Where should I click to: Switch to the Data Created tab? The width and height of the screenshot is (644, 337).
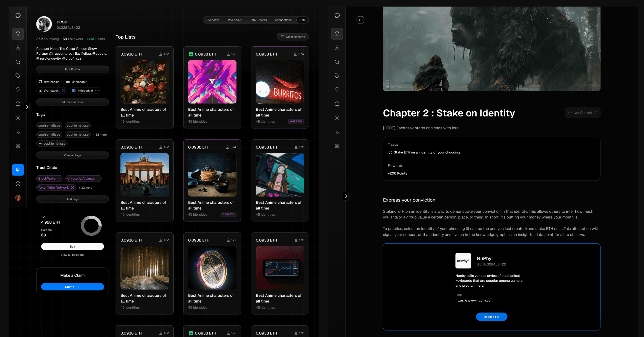coord(258,20)
